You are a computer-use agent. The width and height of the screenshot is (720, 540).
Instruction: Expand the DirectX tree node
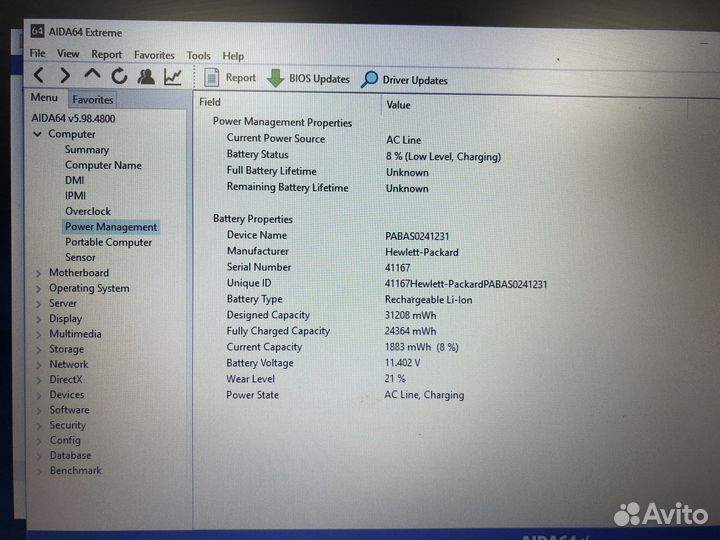[39, 380]
